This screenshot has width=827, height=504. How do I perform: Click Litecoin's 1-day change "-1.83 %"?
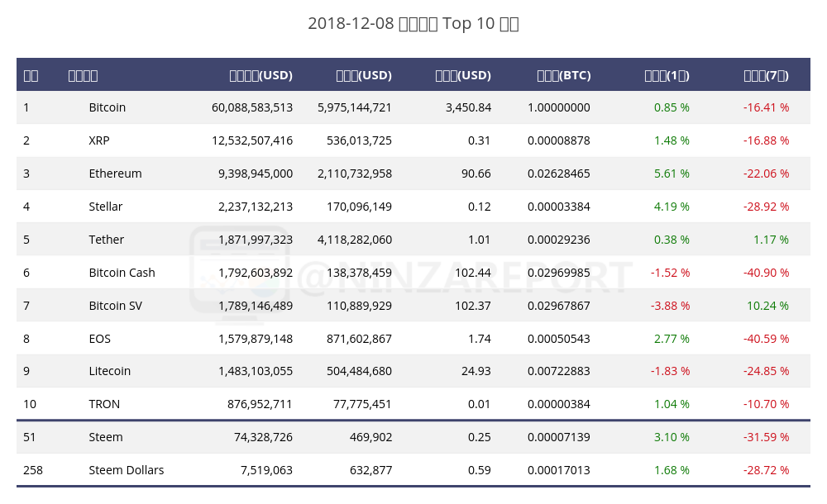coord(670,371)
